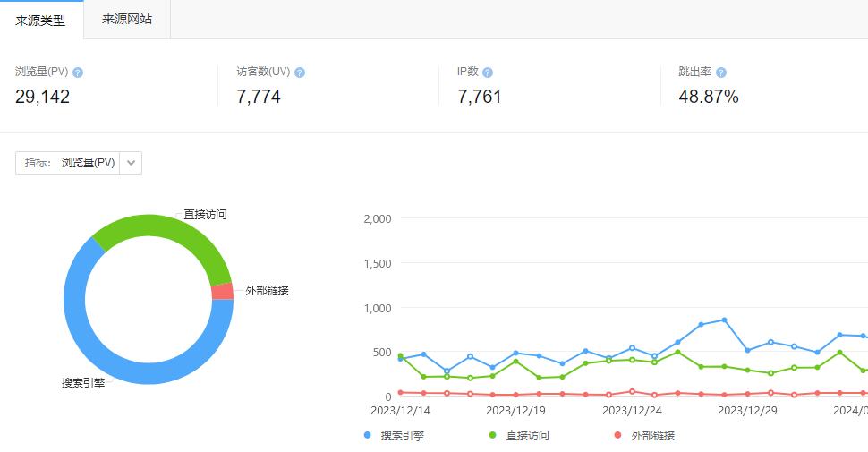Click the 48.87% bounce rate value
Screen dimensions: 868x452
[x=709, y=97]
